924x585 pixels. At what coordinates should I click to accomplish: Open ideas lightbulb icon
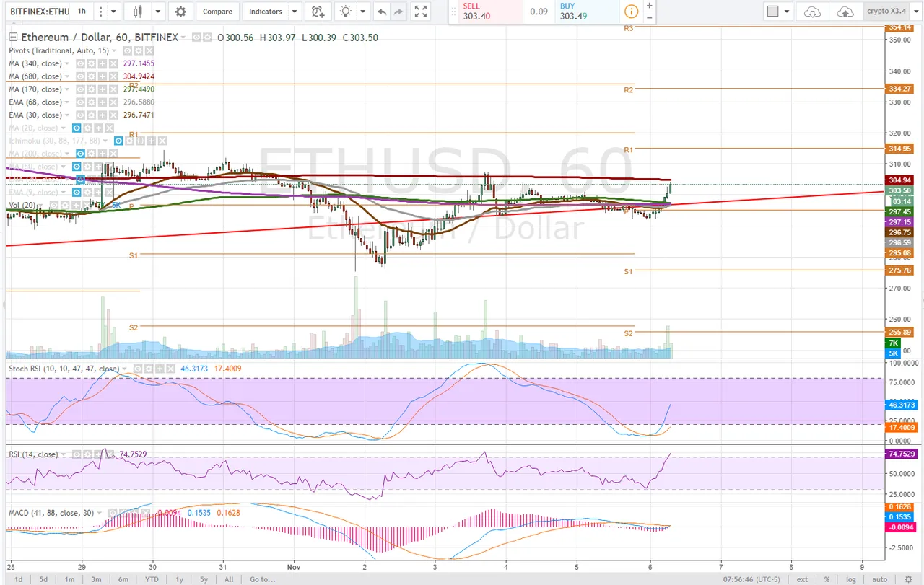tap(346, 12)
